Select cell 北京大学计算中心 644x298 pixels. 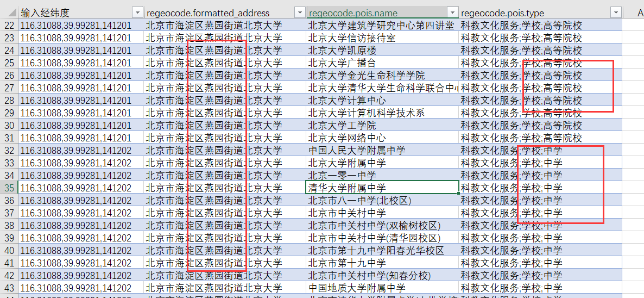pos(383,100)
